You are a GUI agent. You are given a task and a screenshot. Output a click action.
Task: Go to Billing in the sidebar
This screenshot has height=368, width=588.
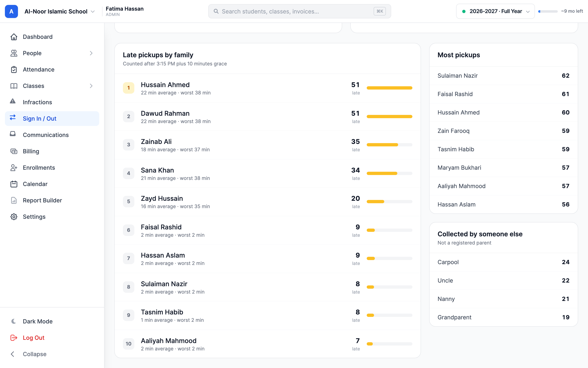pos(52,151)
